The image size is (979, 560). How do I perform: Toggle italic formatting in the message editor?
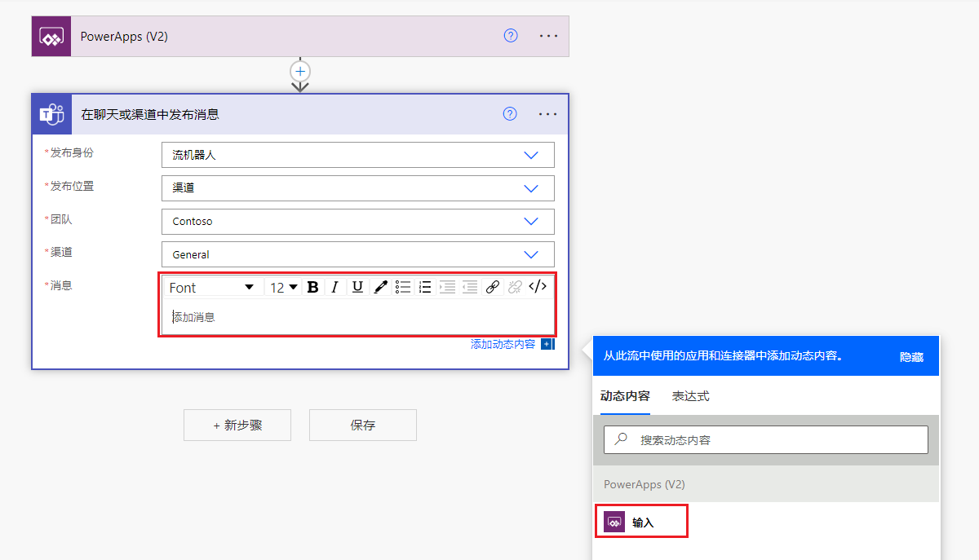click(x=334, y=287)
